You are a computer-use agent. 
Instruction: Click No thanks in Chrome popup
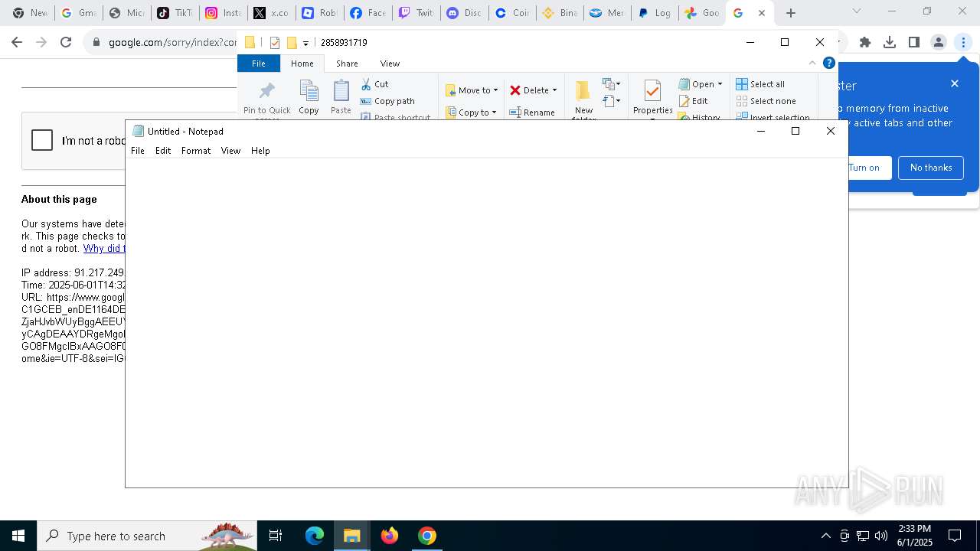click(931, 168)
